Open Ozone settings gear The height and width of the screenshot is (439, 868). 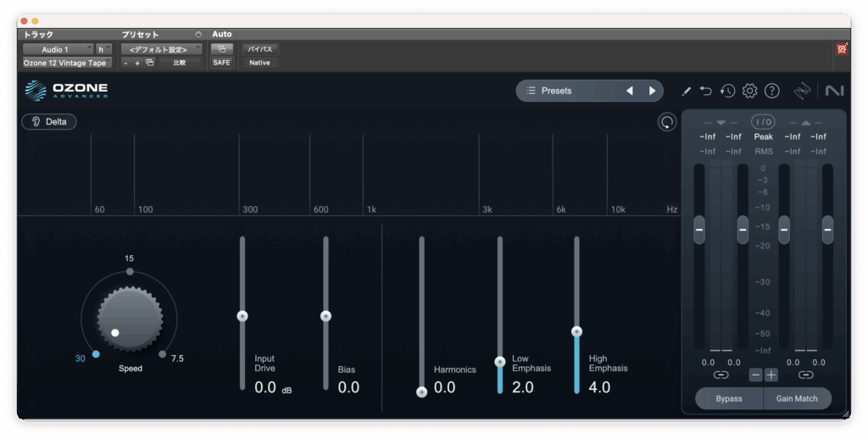(749, 91)
